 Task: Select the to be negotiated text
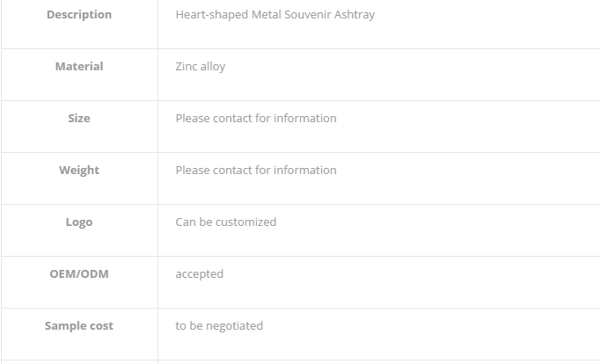coord(219,326)
